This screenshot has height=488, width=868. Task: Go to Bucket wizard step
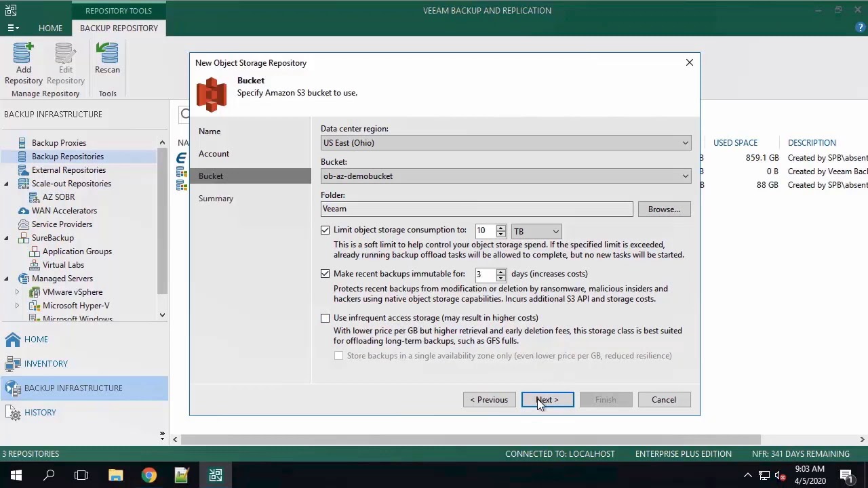pyautogui.click(x=250, y=176)
